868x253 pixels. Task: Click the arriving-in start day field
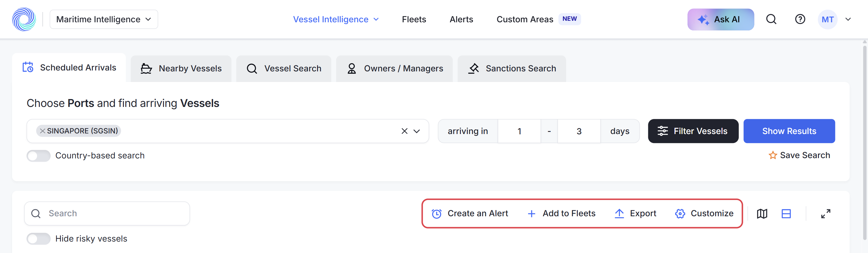click(519, 131)
